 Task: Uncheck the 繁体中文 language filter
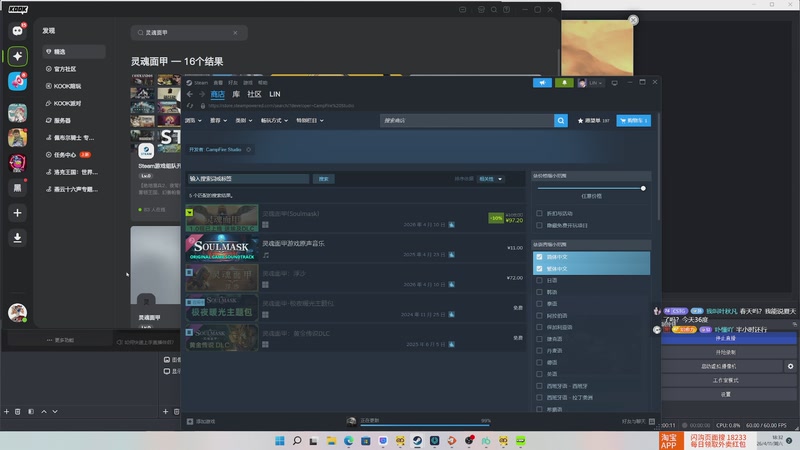[x=539, y=268]
